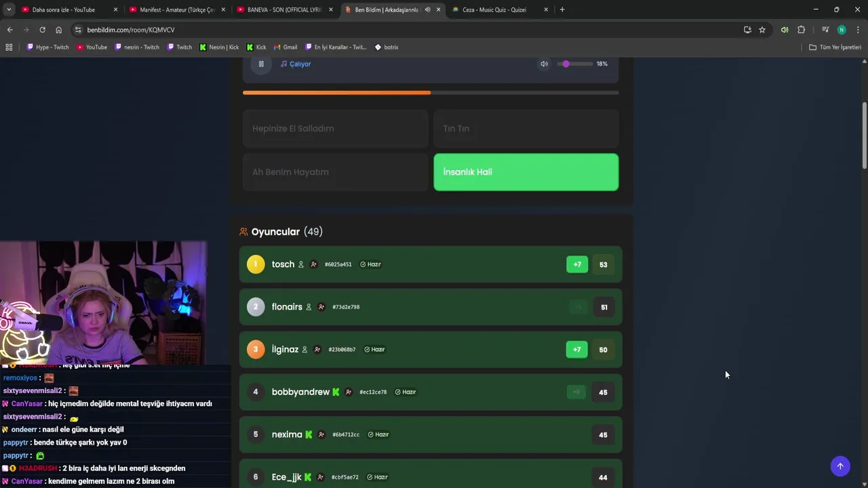Open the tab search dropdown
868x488 pixels.
point(9,9)
